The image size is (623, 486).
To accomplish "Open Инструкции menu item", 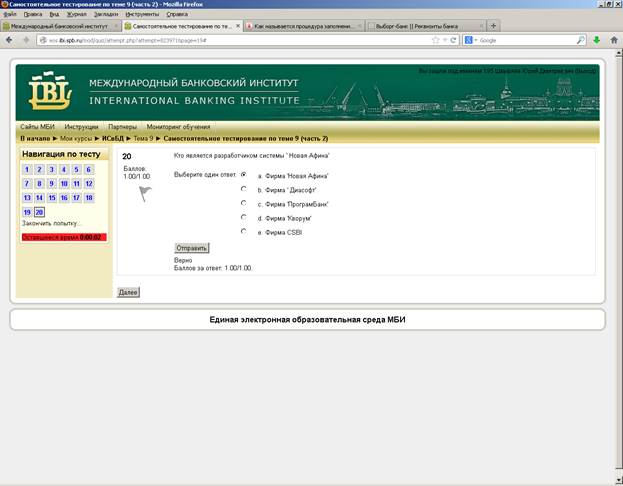I will [81, 127].
